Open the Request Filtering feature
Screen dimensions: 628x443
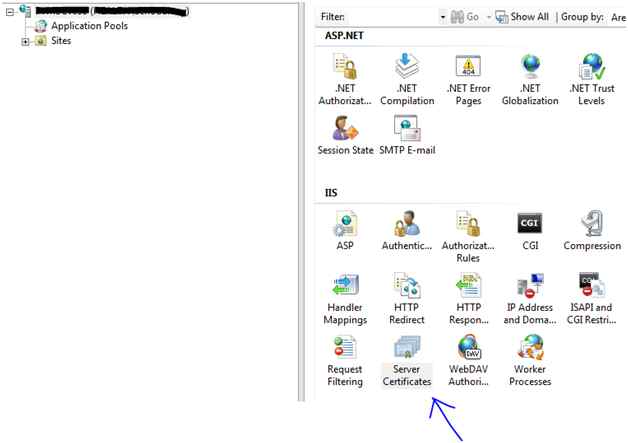point(345,361)
